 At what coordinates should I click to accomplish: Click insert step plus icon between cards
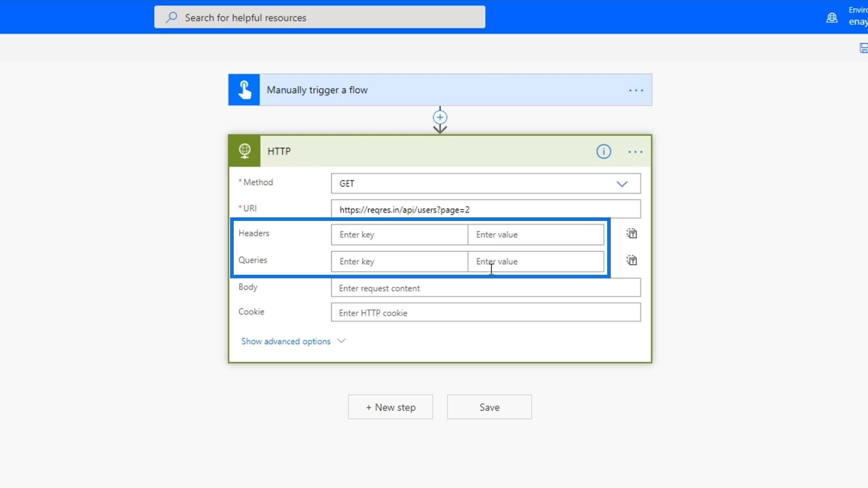click(x=440, y=117)
